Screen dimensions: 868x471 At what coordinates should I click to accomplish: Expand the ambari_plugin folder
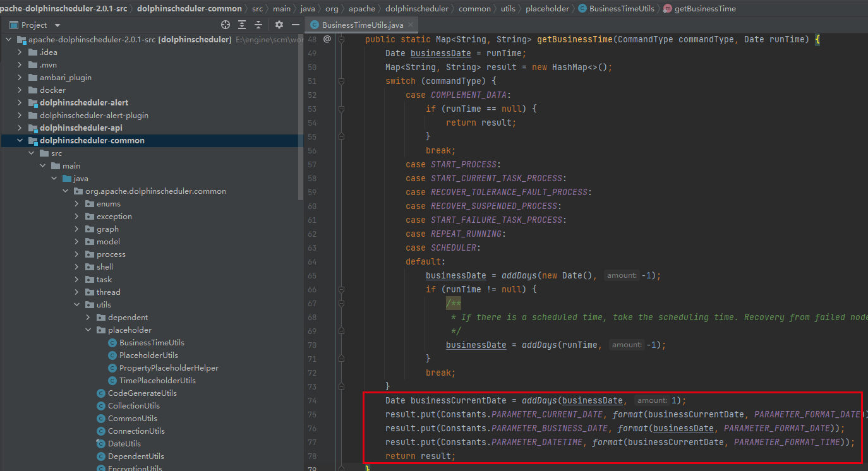20,77
